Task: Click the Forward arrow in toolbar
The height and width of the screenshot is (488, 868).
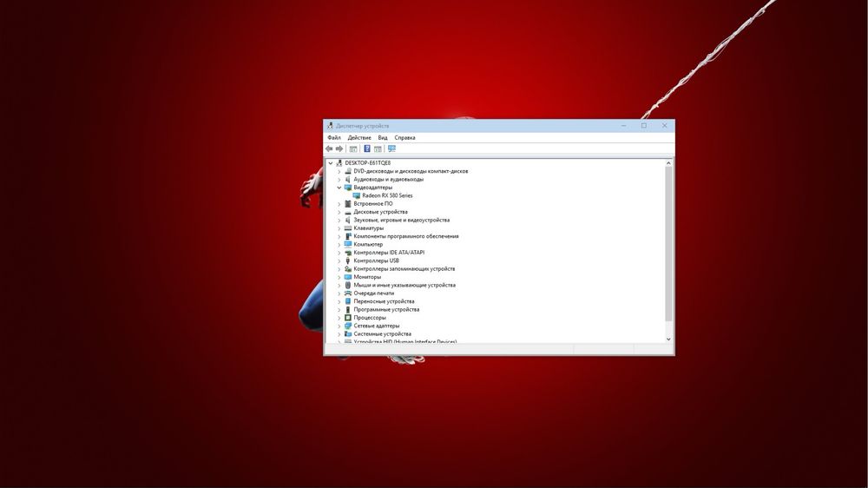Action: coord(339,148)
